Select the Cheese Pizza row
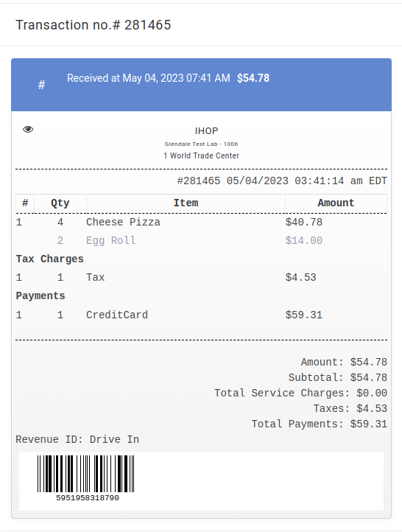402x532 pixels. [201, 223]
